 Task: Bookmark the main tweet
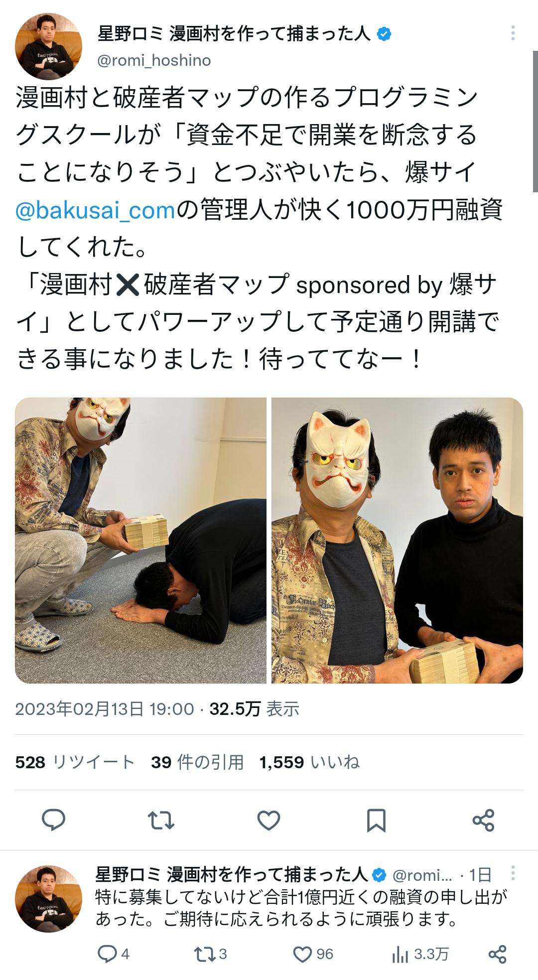[x=376, y=820]
